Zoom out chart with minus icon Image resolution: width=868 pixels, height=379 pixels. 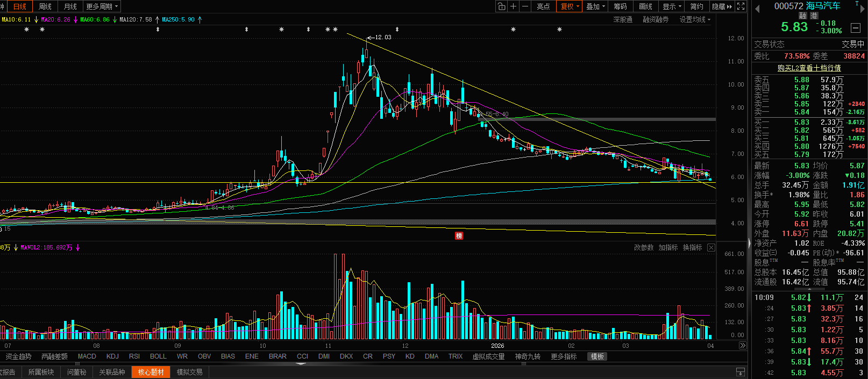(x=525, y=6)
